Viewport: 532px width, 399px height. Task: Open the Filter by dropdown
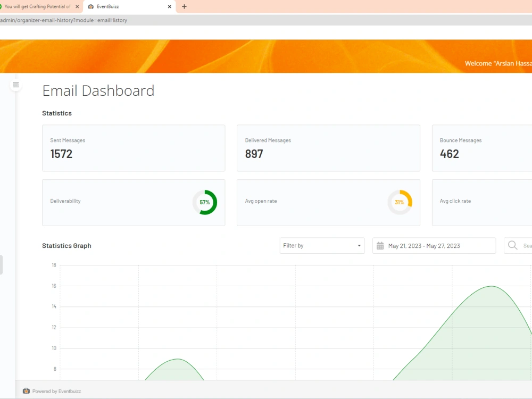coord(322,246)
